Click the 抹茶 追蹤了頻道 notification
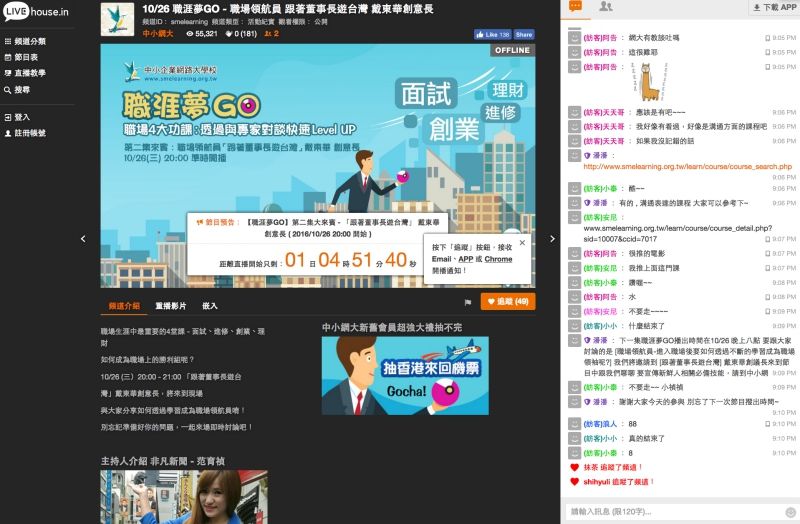The image size is (800, 524). [x=612, y=467]
